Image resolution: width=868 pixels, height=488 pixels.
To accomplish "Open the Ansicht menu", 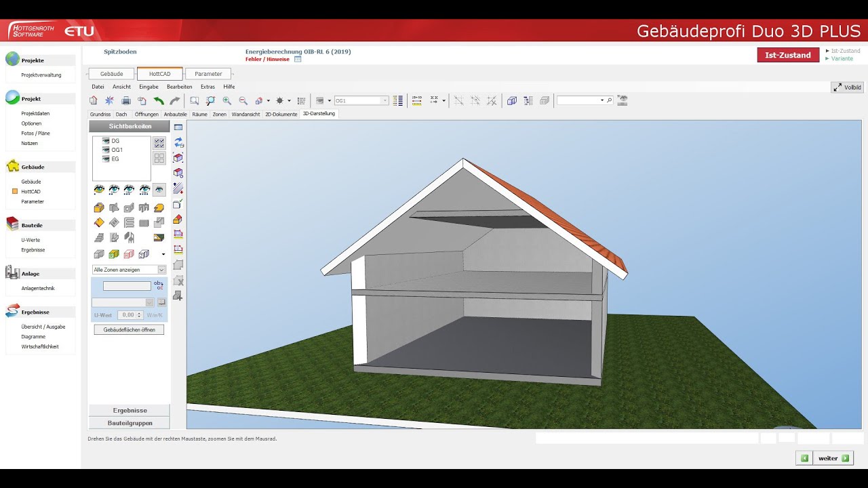I will (121, 87).
